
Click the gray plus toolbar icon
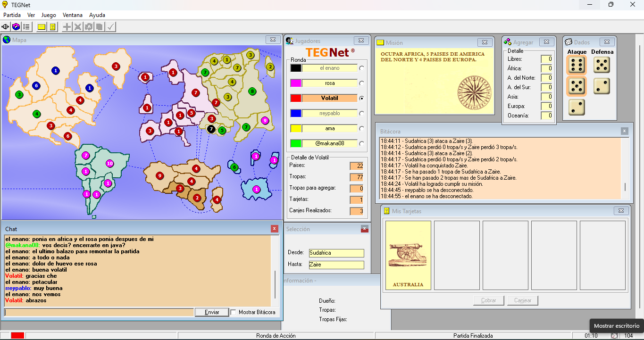(67, 27)
